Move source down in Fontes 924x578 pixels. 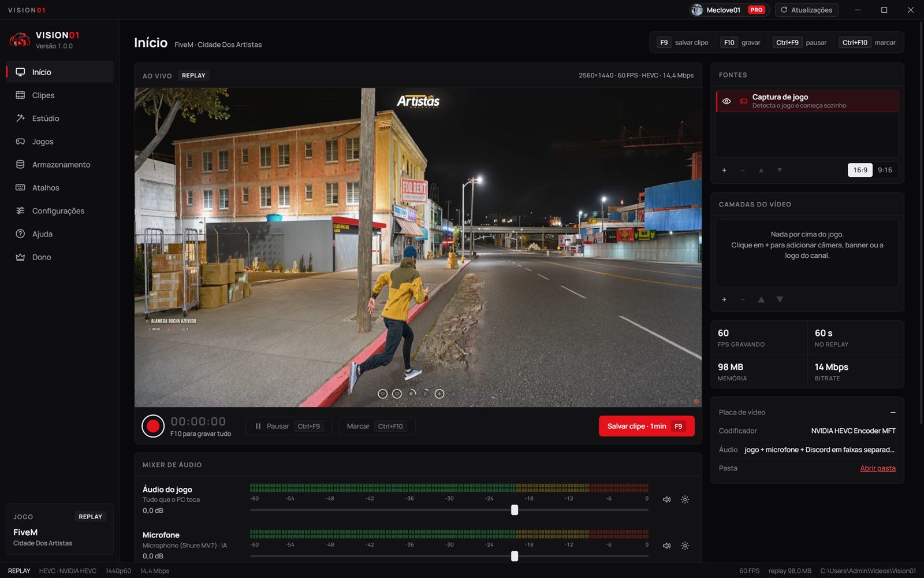click(x=780, y=171)
